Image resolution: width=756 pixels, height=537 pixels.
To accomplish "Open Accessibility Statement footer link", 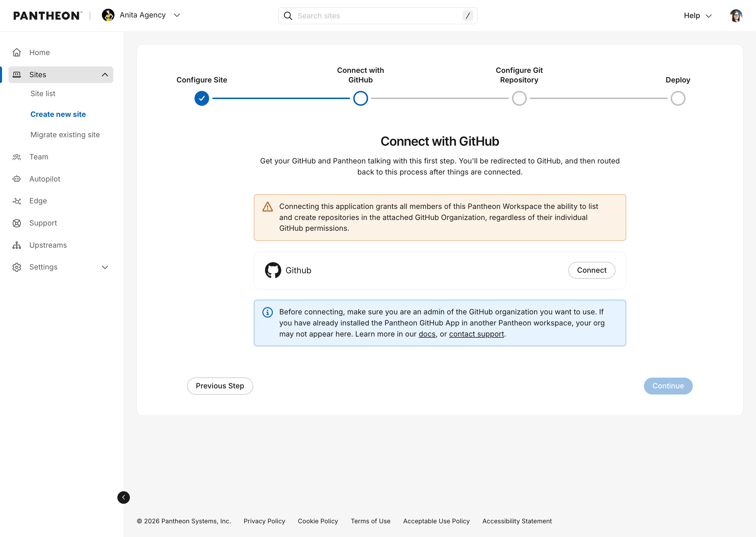I will pyautogui.click(x=517, y=521).
